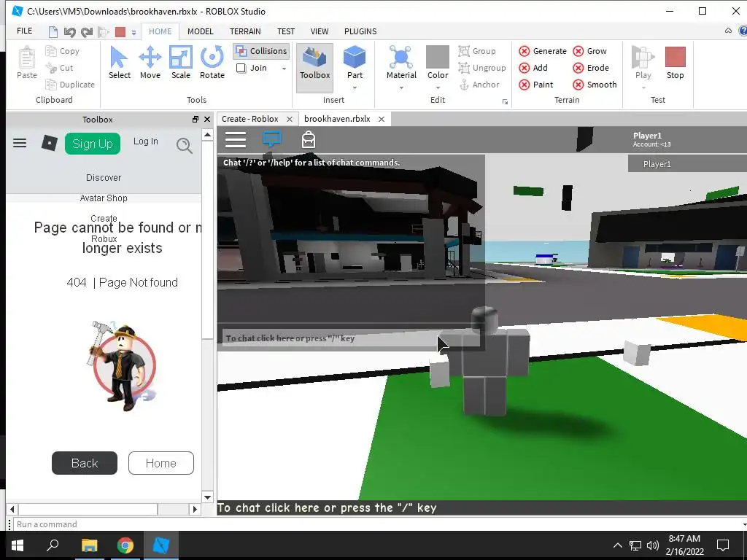
Task: Open the in-game hamburger menu
Action: pyautogui.click(x=236, y=139)
